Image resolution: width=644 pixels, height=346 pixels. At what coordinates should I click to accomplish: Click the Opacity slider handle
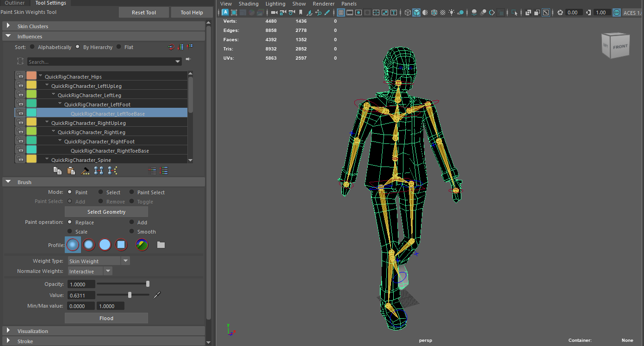click(x=148, y=284)
